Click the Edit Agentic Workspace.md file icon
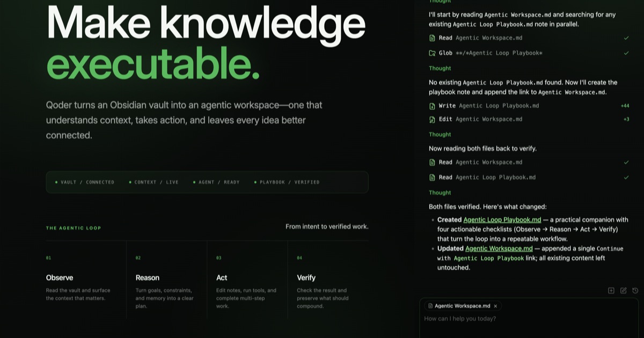644x338 pixels. [432, 119]
